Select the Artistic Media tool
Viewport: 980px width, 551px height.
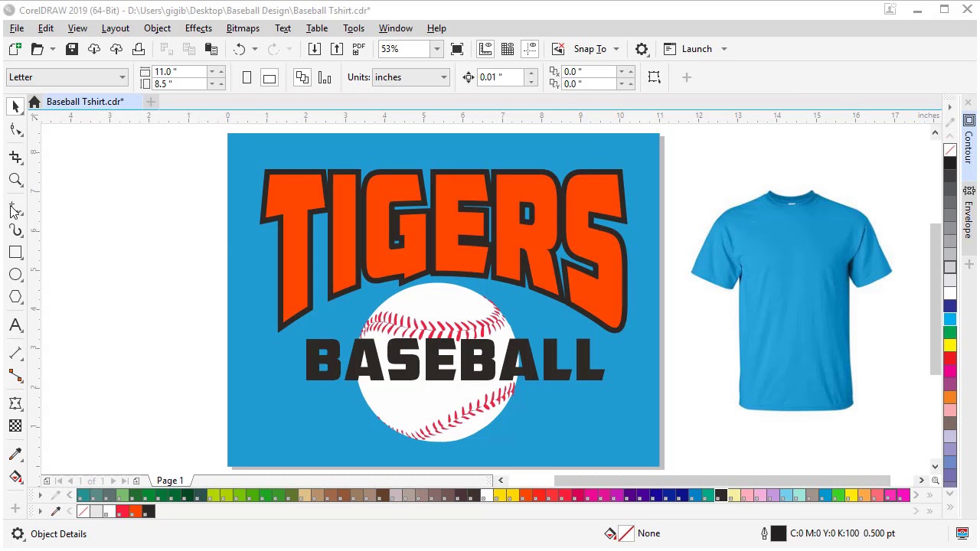pyautogui.click(x=15, y=230)
